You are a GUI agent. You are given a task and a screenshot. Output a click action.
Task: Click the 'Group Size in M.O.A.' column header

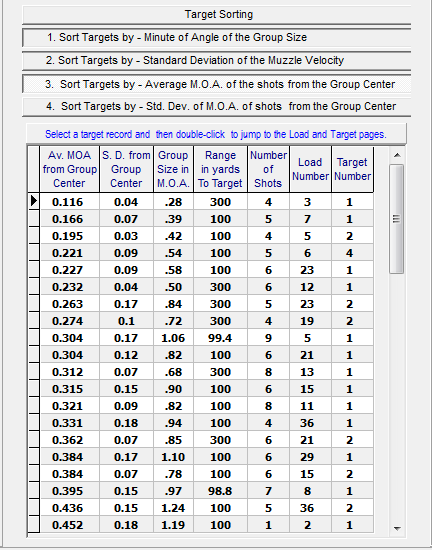tap(173, 169)
